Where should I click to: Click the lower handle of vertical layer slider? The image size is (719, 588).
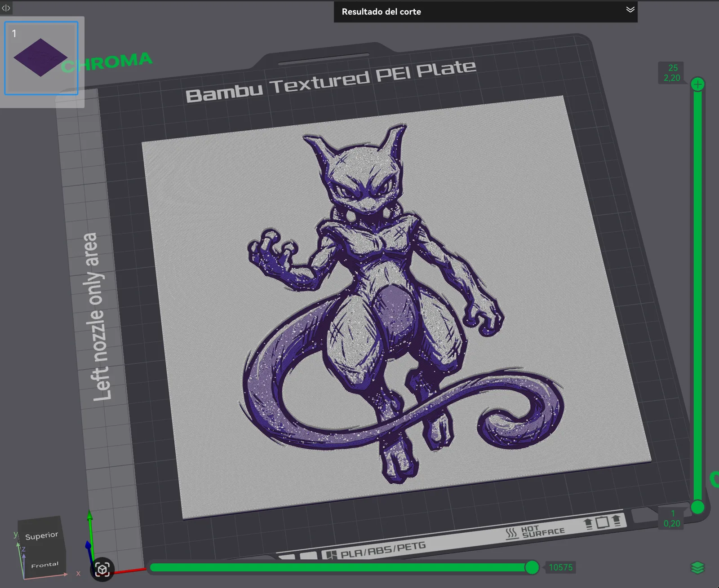coord(697,507)
